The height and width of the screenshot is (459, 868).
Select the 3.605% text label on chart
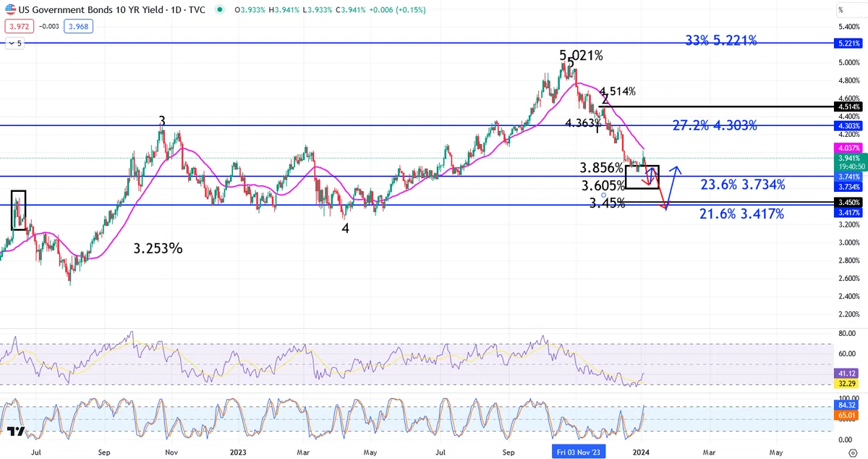click(x=603, y=186)
